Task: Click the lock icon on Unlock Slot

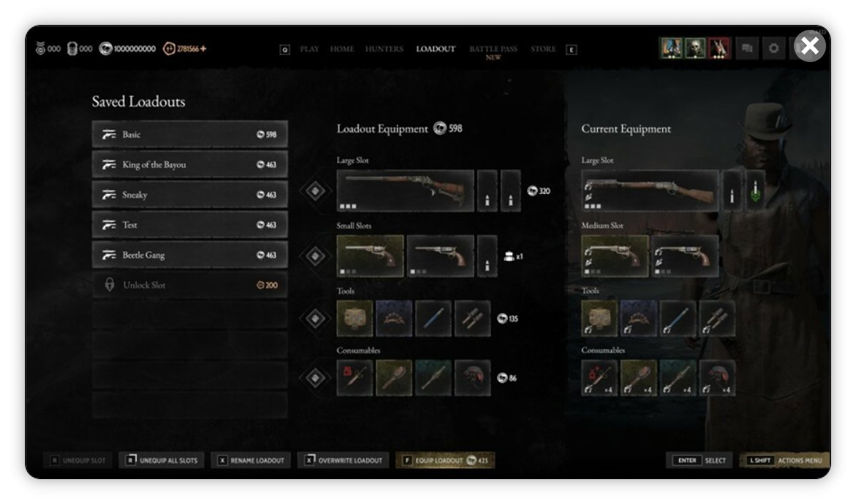Action: [x=109, y=284]
